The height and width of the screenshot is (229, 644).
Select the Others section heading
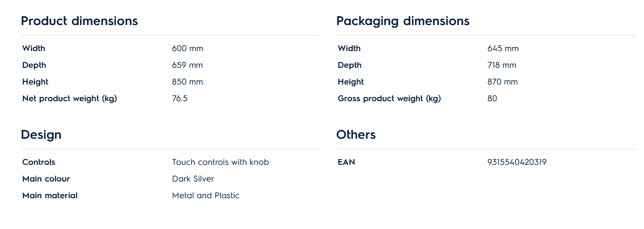(356, 135)
